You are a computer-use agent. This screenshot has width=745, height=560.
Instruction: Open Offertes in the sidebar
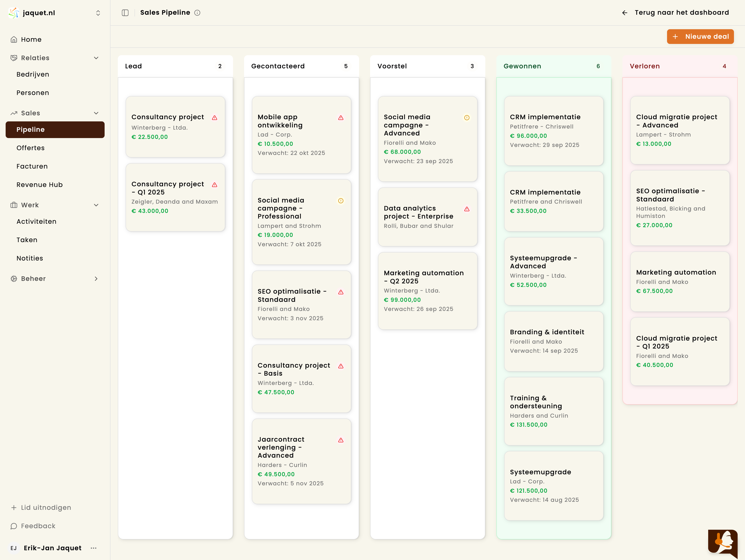[x=30, y=148]
